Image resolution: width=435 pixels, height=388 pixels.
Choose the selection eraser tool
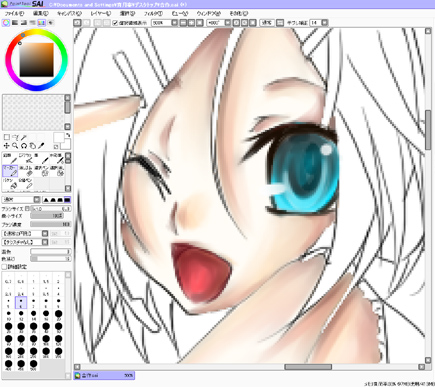coord(57,171)
